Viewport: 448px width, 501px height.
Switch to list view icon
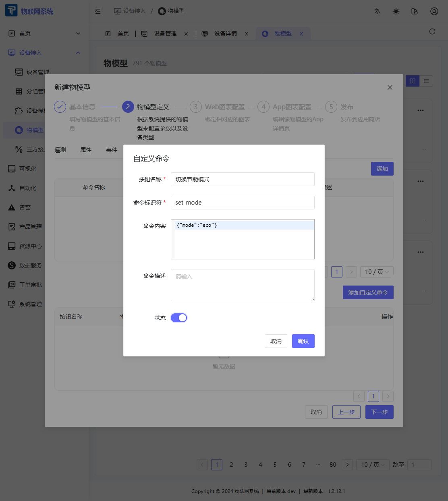click(426, 81)
